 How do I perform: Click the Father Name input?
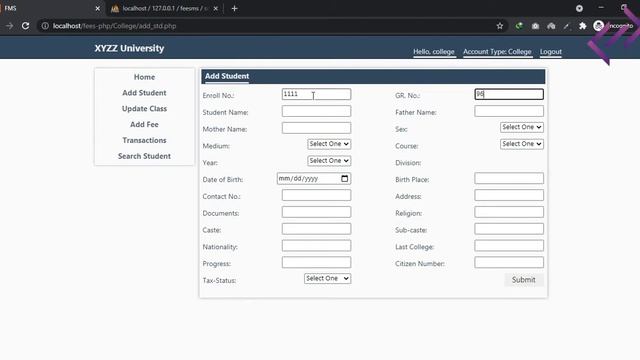[509, 111]
